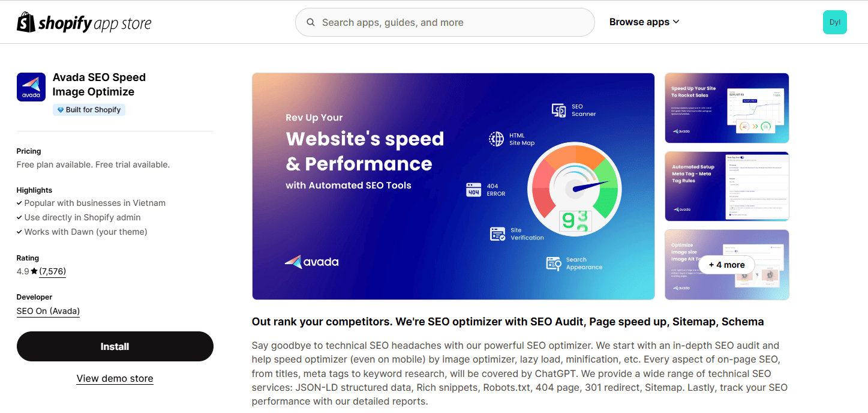Click the Search Appearance icon
The image size is (868, 413).
[x=553, y=264]
